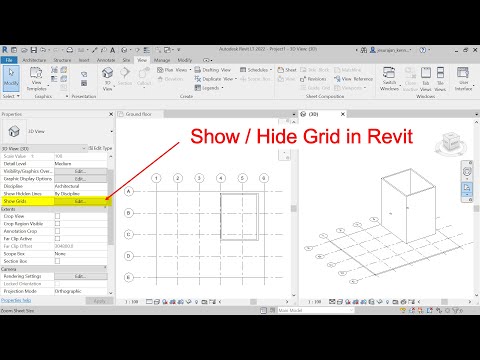Click Print in the quick access toolbar

(70, 50)
